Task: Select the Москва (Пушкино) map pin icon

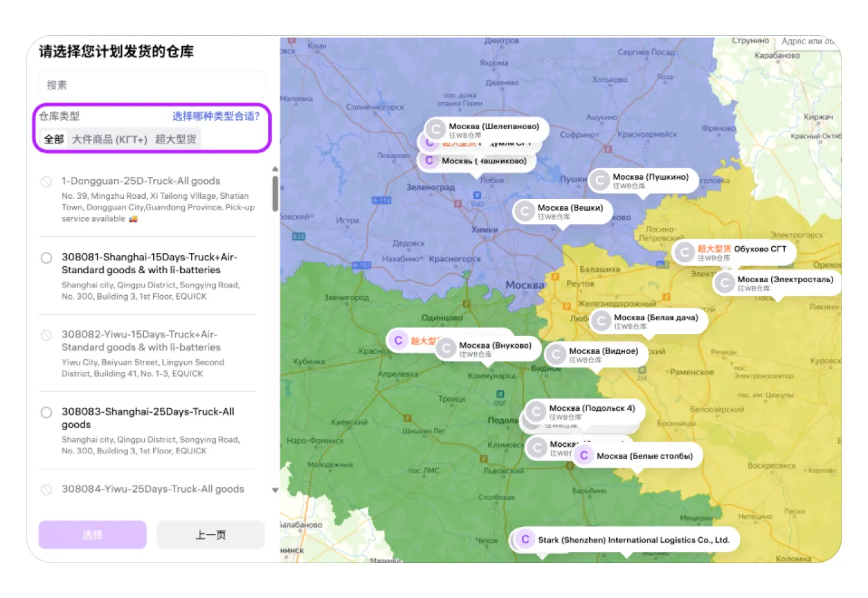Action: point(600,180)
